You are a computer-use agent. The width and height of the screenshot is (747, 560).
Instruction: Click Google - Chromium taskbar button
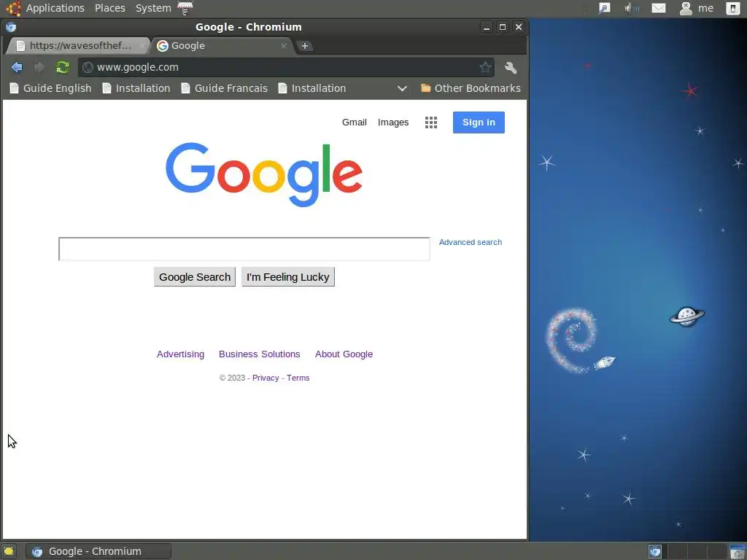pos(98,551)
